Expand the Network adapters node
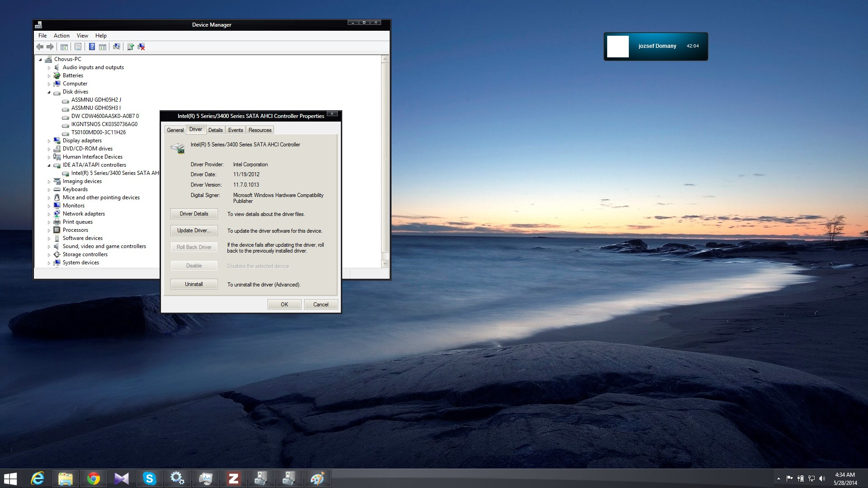 (49, 214)
